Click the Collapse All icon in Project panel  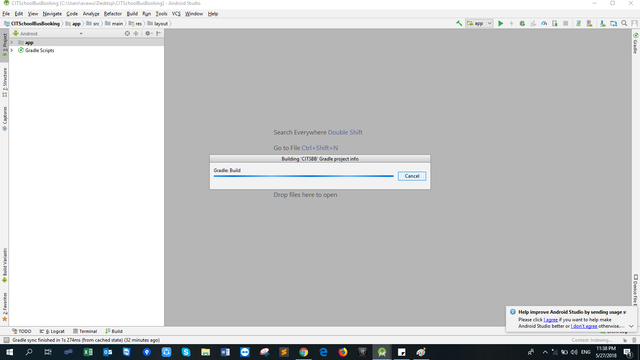point(136,33)
